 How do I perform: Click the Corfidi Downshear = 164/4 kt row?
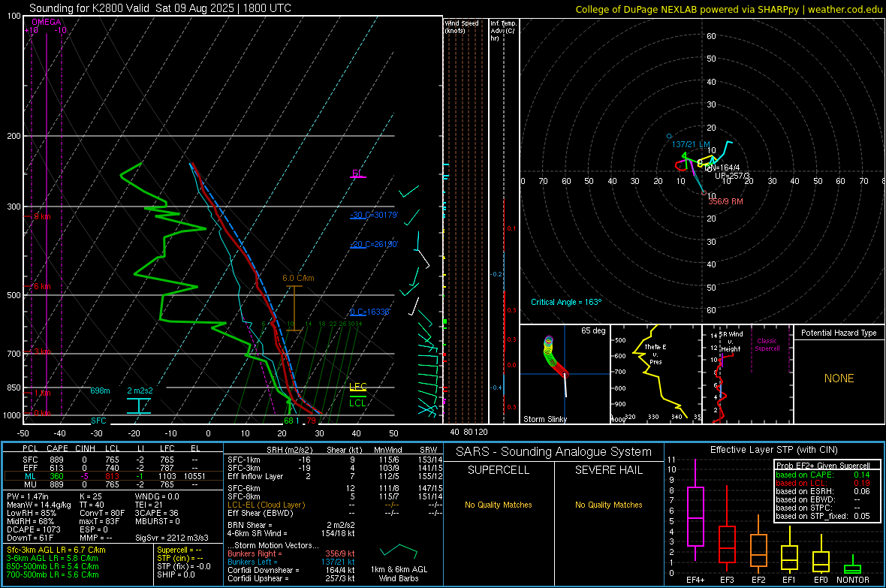coord(291,570)
